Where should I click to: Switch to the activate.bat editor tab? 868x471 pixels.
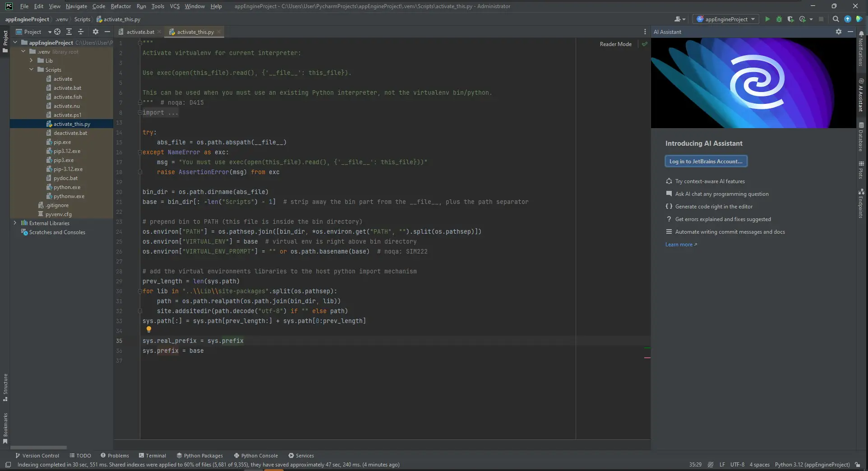140,32
